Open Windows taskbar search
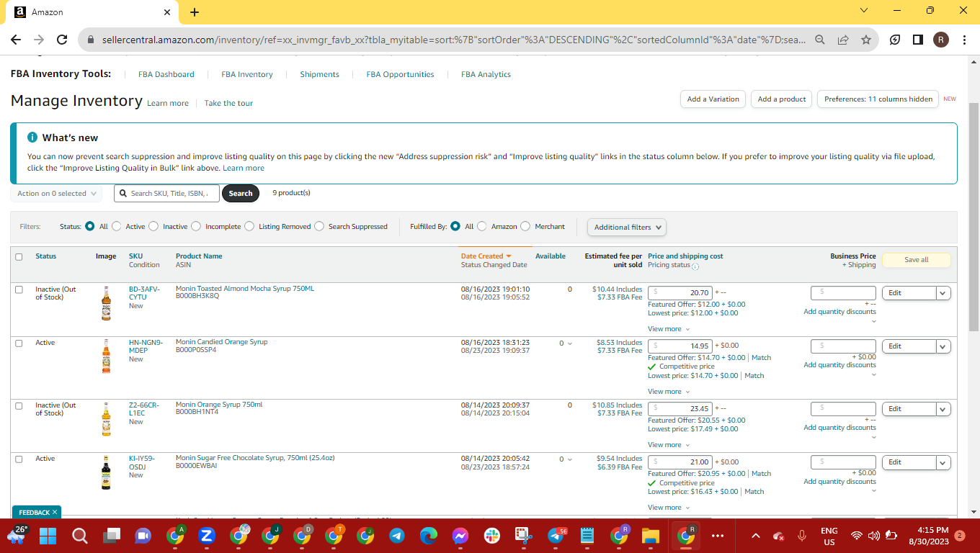This screenshot has height=553, width=980. pyautogui.click(x=79, y=536)
